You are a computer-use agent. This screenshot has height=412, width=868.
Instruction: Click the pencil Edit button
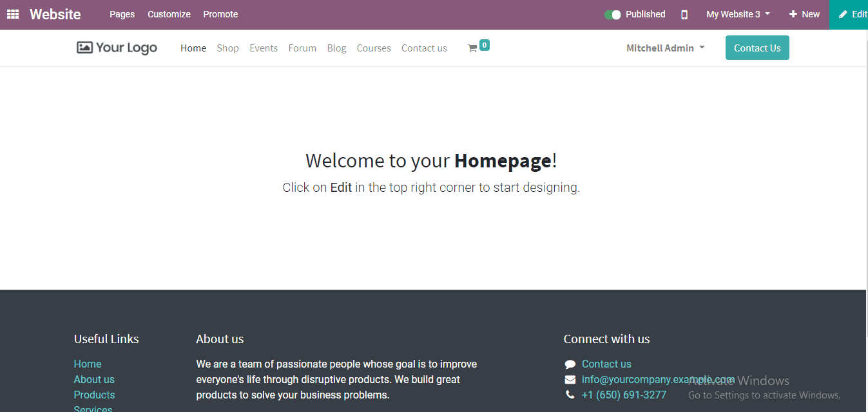(849, 14)
